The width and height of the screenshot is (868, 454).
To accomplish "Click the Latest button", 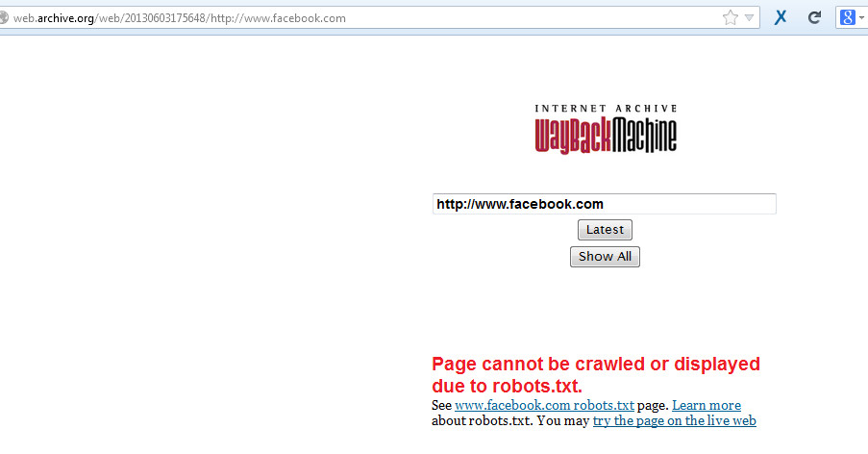I will click(x=605, y=230).
